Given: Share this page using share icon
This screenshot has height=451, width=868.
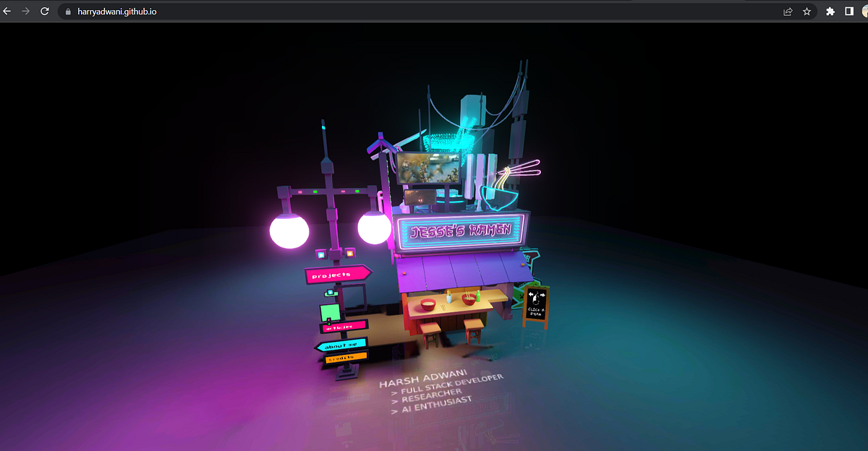Looking at the screenshot, I should coord(788,12).
